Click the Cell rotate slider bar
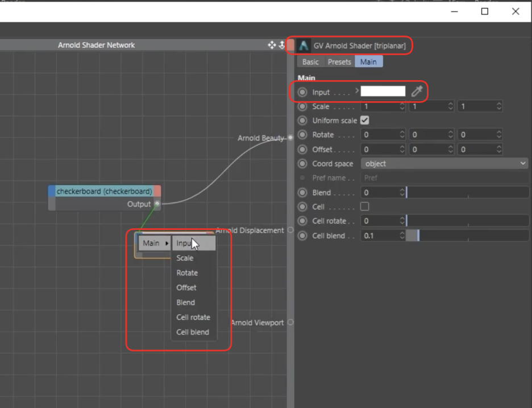 pos(468,221)
